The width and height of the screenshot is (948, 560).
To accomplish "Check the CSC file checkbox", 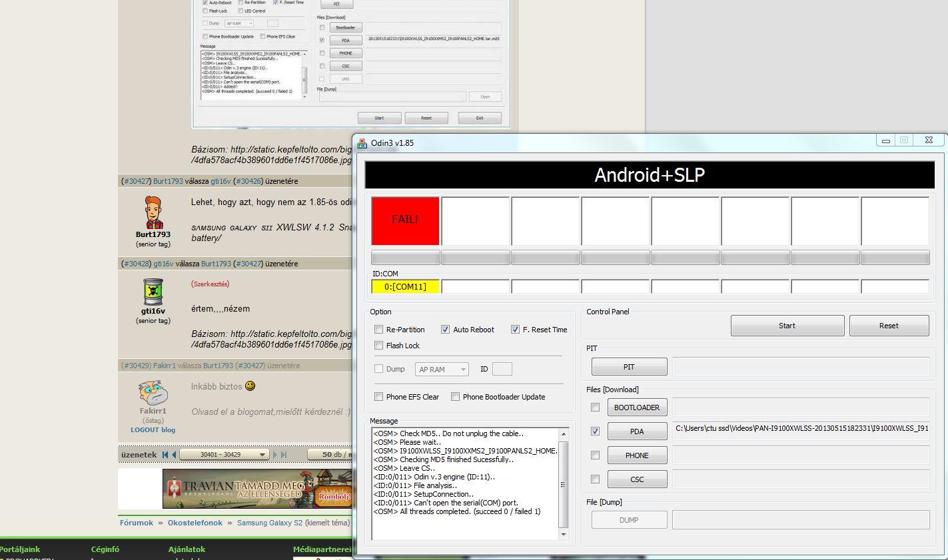I will [x=595, y=479].
